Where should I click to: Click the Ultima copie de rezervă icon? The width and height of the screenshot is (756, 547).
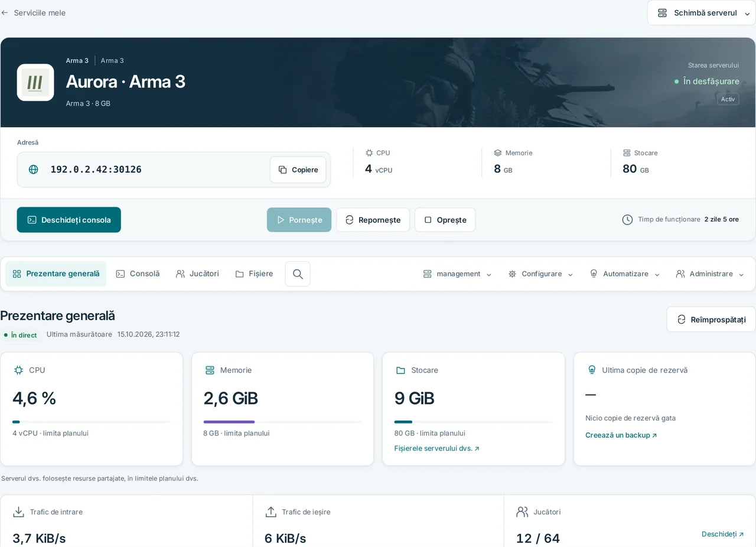[x=592, y=370]
